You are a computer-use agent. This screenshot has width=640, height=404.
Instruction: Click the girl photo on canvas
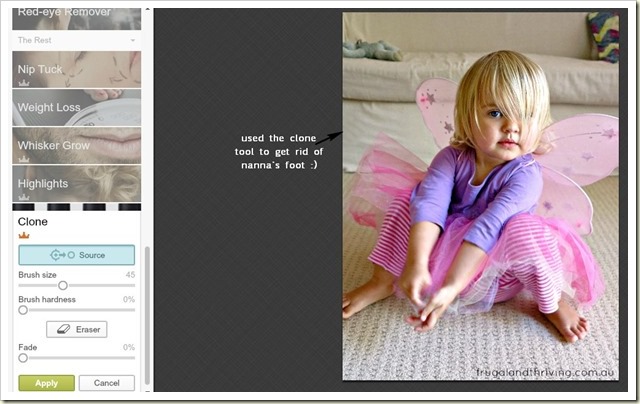[480, 196]
